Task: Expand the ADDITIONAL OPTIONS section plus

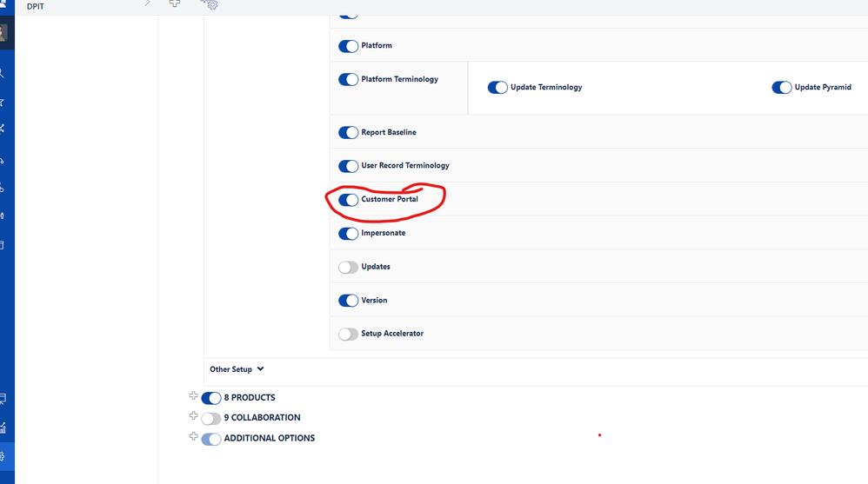Action: pyautogui.click(x=193, y=436)
